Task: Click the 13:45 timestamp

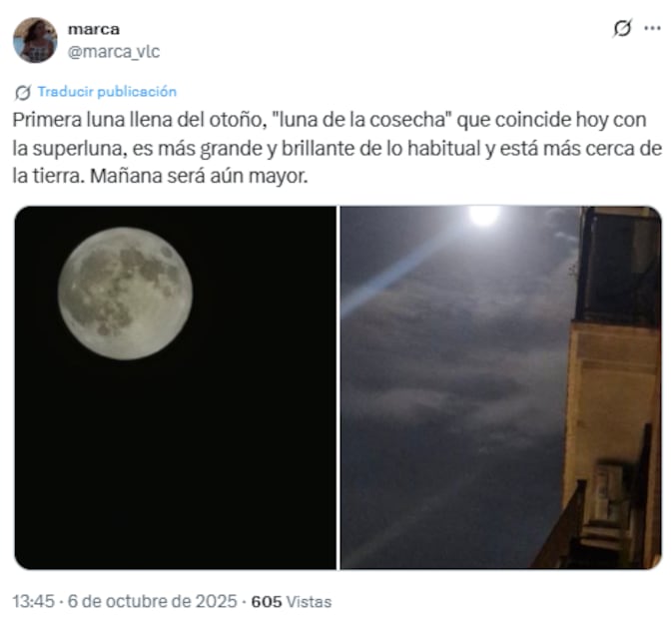Action: [x=33, y=601]
